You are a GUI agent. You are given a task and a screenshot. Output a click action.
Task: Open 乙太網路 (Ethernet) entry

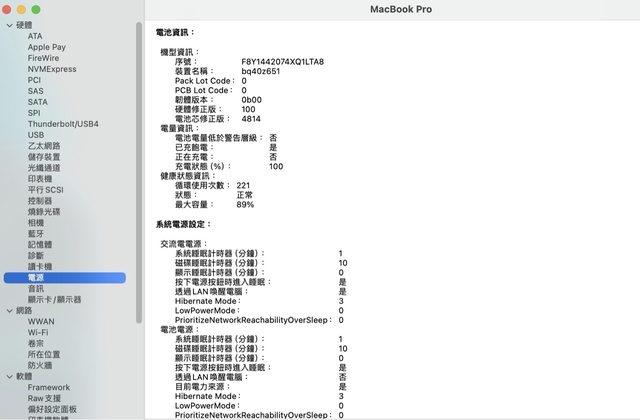pyautogui.click(x=45, y=146)
